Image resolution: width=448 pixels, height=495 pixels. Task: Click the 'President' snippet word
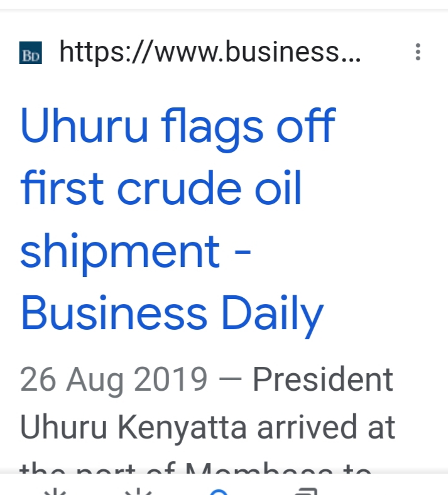pyautogui.click(x=323, y=379)
